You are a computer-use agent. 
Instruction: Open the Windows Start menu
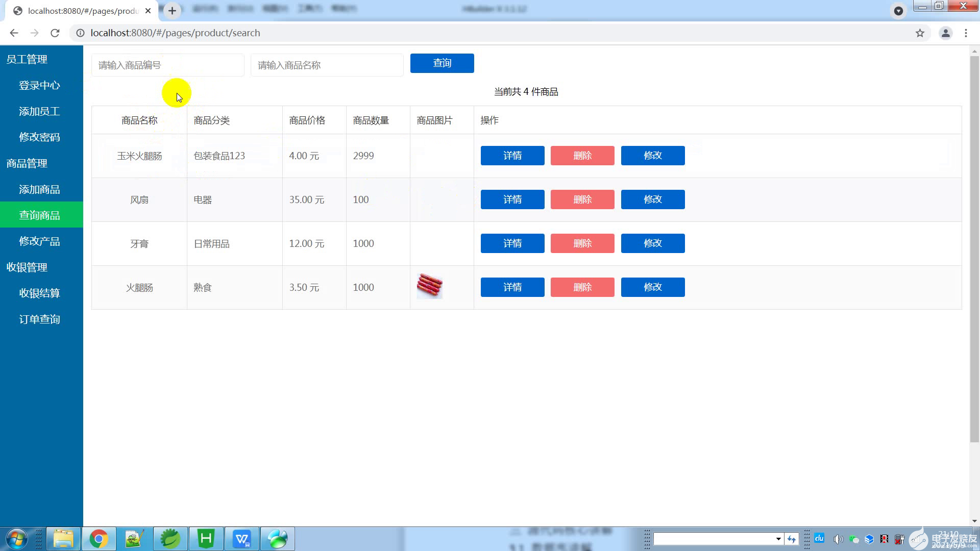16,539
